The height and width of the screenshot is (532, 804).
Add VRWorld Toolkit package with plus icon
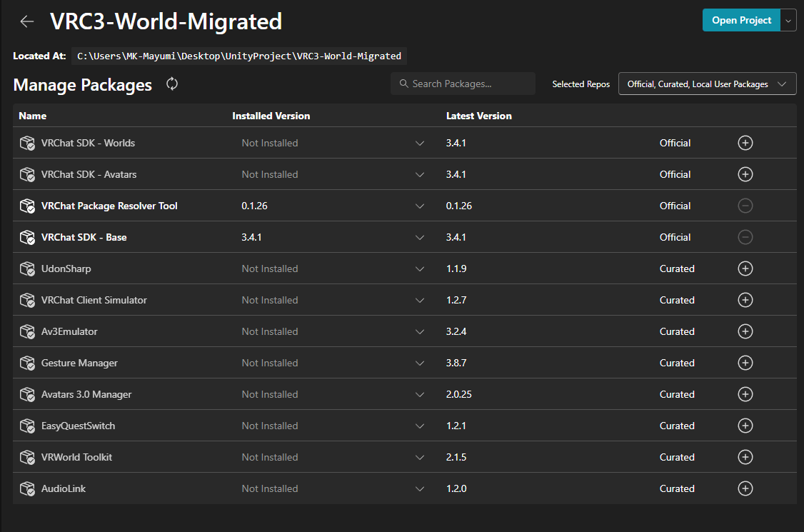(x=745, y=456)
